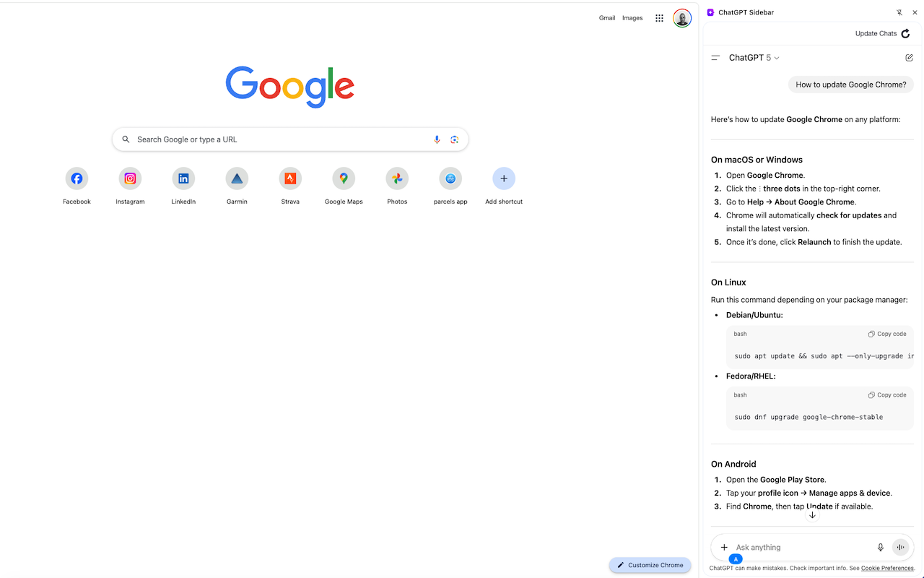Start voice search with the microphone icon
Screen dimensions: 924x578
437,139
